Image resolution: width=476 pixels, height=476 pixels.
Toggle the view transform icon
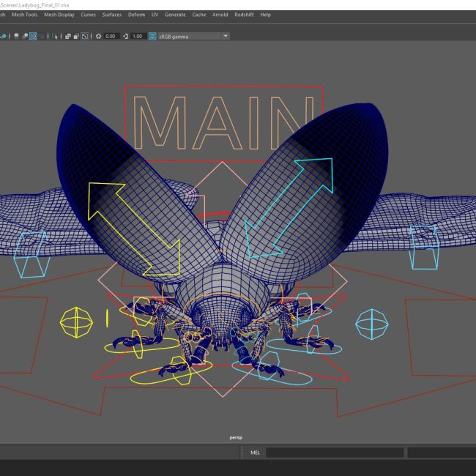click(153, 37)
